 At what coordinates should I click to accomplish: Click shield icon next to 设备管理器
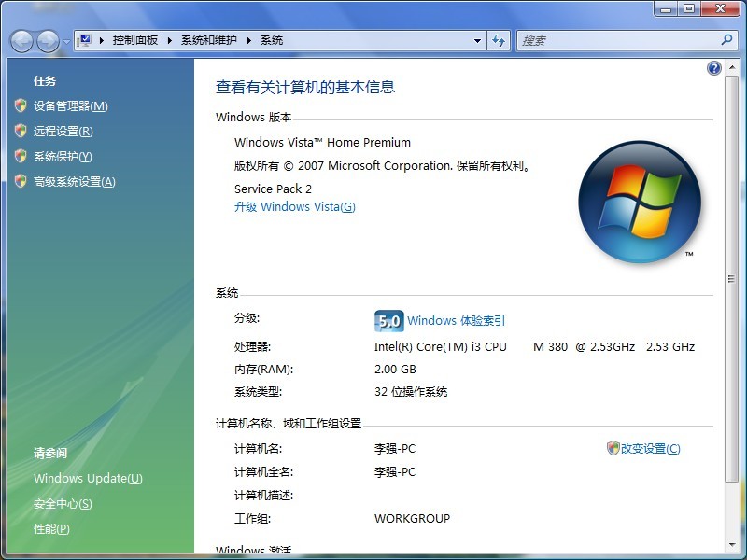click(x=21, y=105)
